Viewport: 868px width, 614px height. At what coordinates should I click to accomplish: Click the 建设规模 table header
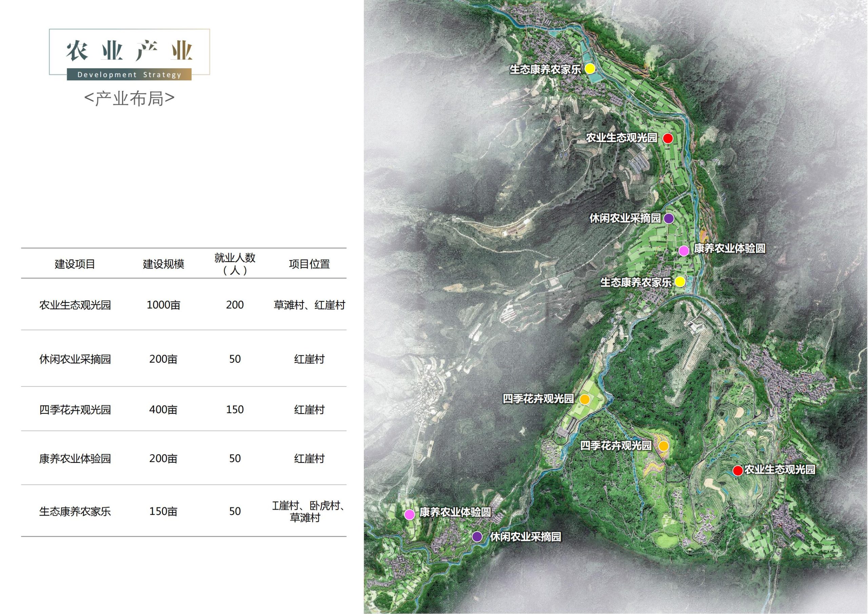point(163,264)
